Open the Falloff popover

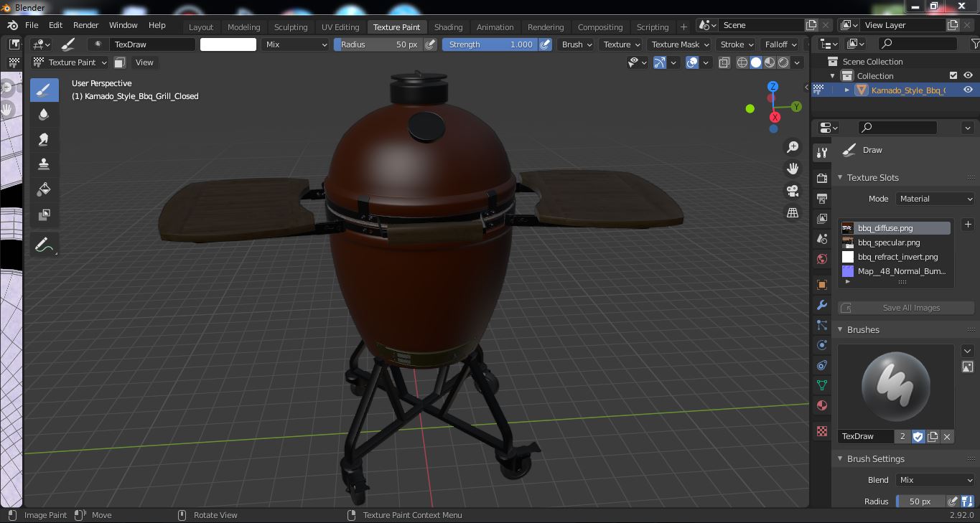(781, 44)
